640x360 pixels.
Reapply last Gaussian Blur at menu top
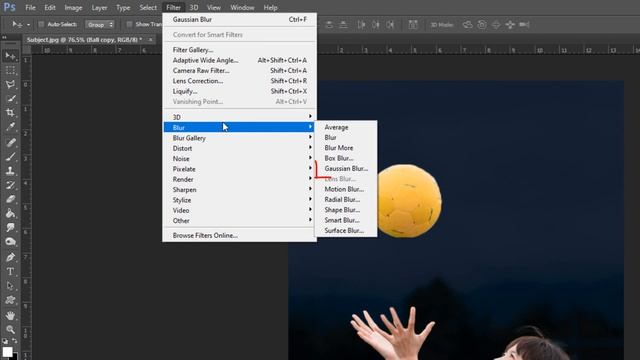coord(240,19)
